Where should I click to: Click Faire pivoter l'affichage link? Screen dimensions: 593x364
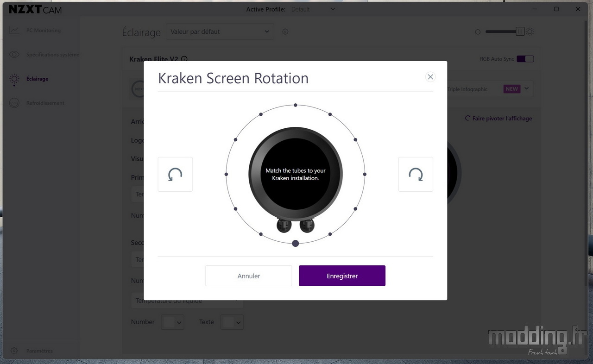point(498,119)
